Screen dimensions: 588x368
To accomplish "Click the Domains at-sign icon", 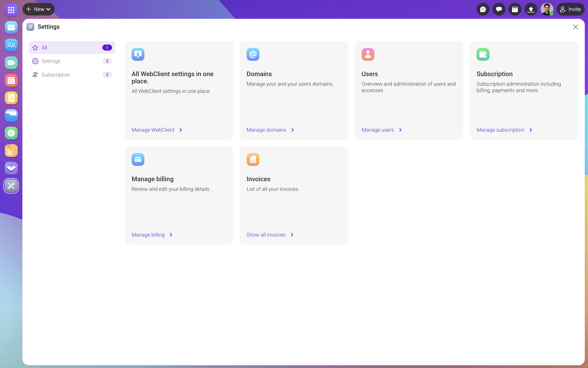I will tap(253, 54).
